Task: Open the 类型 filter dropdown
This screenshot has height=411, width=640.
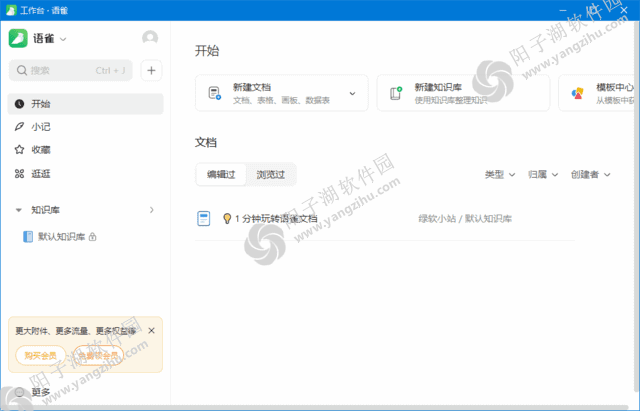Action: (x=500, y=175)
